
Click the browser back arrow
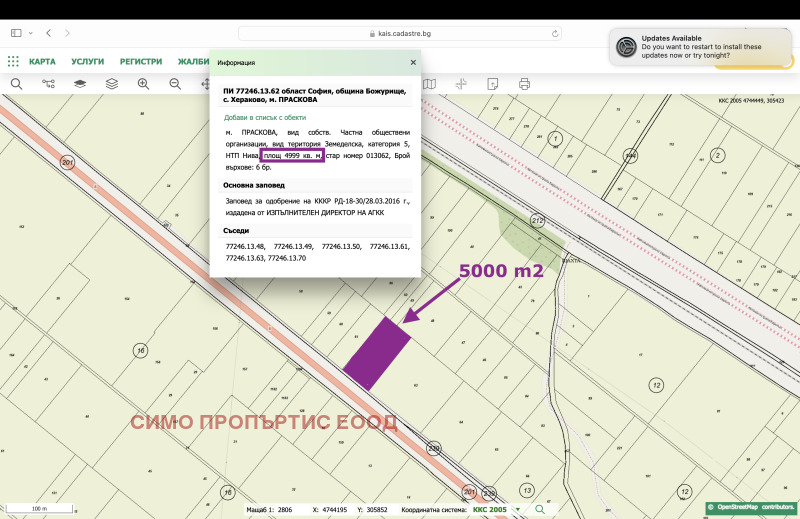click(x=49, y=33)
